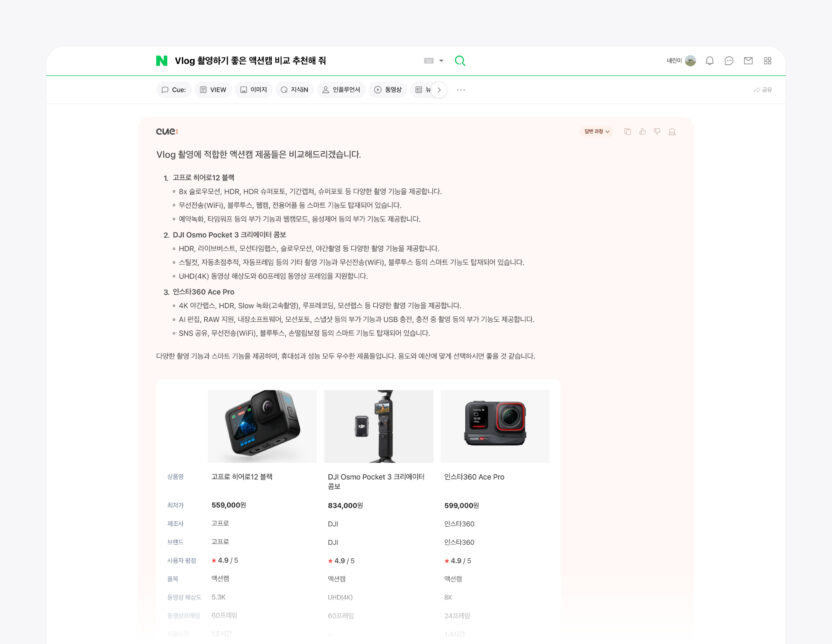Switch to the Cue: tab
This screenshot has height=644, width=832.
click(174, 90)
